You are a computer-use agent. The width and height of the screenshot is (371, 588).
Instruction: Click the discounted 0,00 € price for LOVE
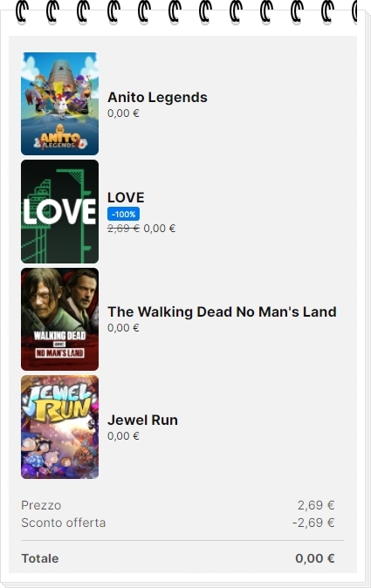point(160,229)
